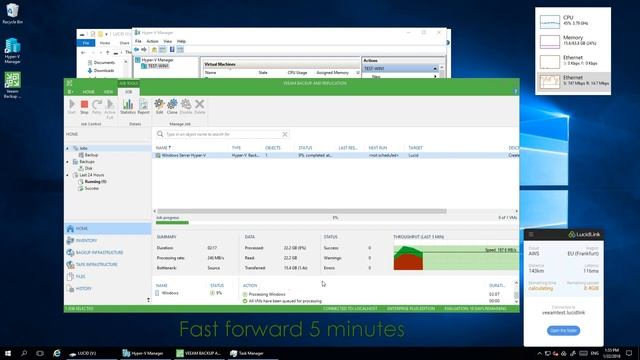
Task: Sort by NAME column header
Action: [163, 148]
